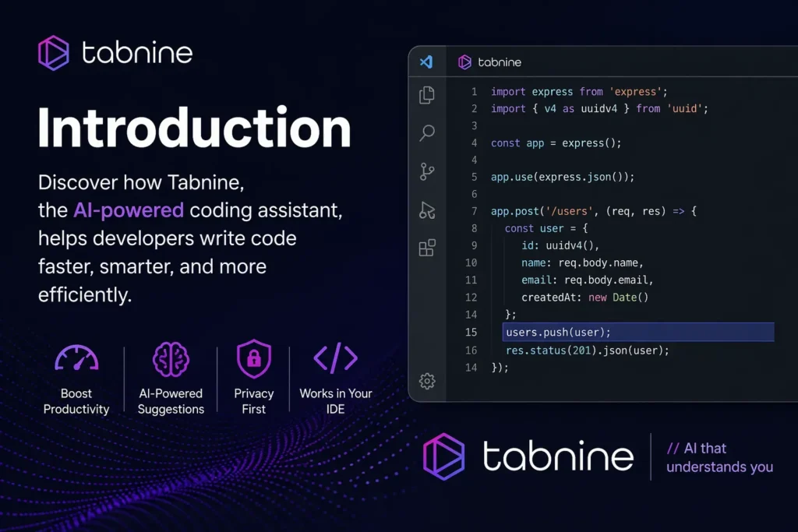Open the Explorer files icon in sidebar
This screenshot has width=798, height=532.
tap(427, 95)
